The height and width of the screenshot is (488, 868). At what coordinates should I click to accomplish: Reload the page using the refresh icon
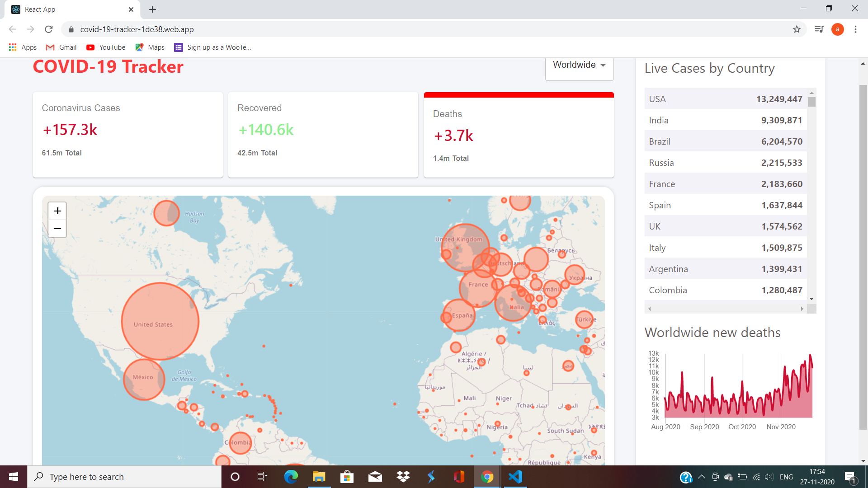tap(48, 29)
